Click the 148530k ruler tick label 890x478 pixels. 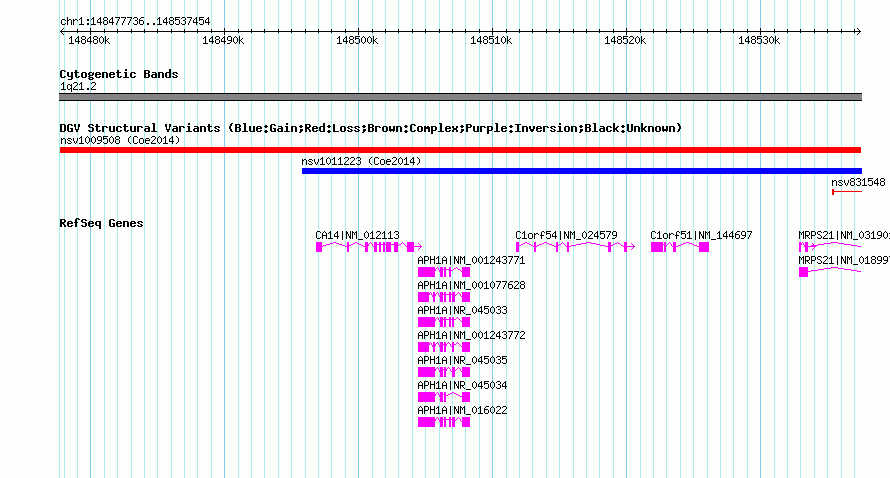pyautogui.click(x=759, y=40)
